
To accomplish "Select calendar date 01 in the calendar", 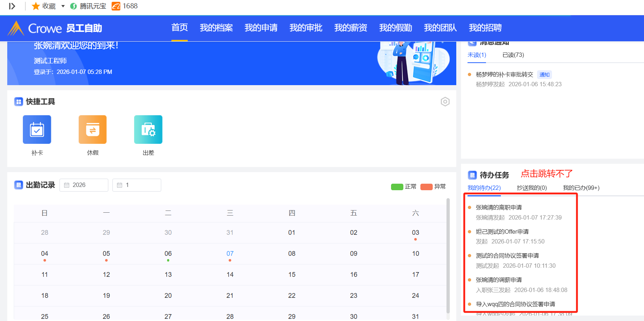I will tap(292, 233).
